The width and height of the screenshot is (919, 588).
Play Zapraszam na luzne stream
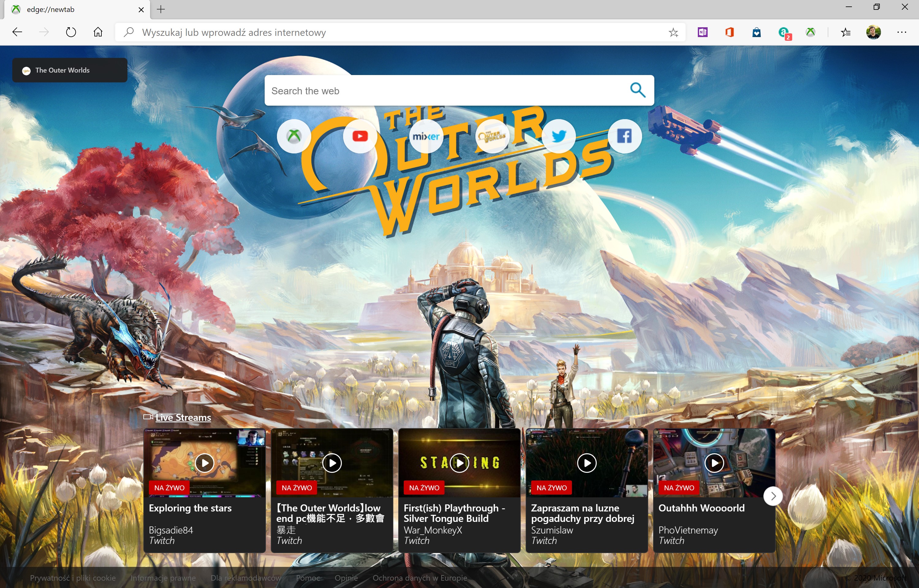pos(587,463)
